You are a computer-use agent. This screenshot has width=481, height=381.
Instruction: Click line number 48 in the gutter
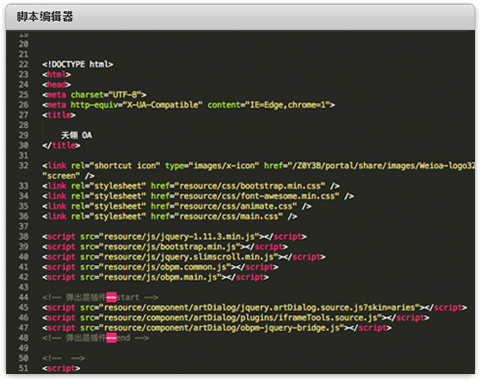(x=23, y=338)
